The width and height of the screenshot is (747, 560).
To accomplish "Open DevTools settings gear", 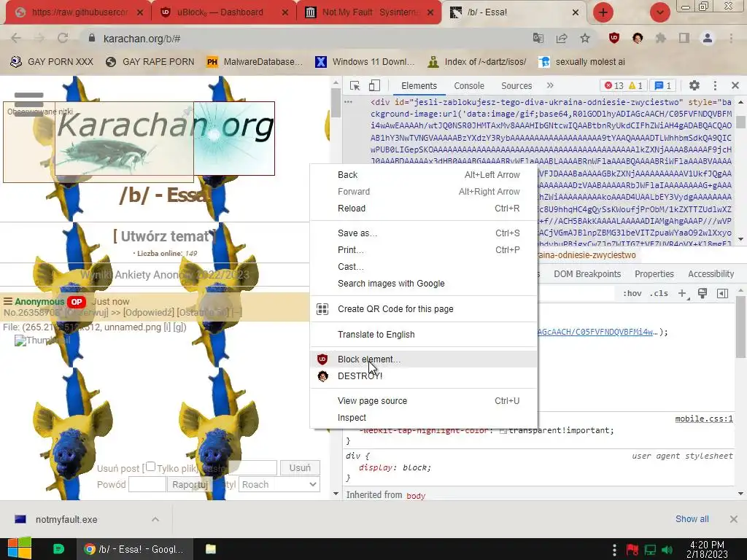I will 694,86.
